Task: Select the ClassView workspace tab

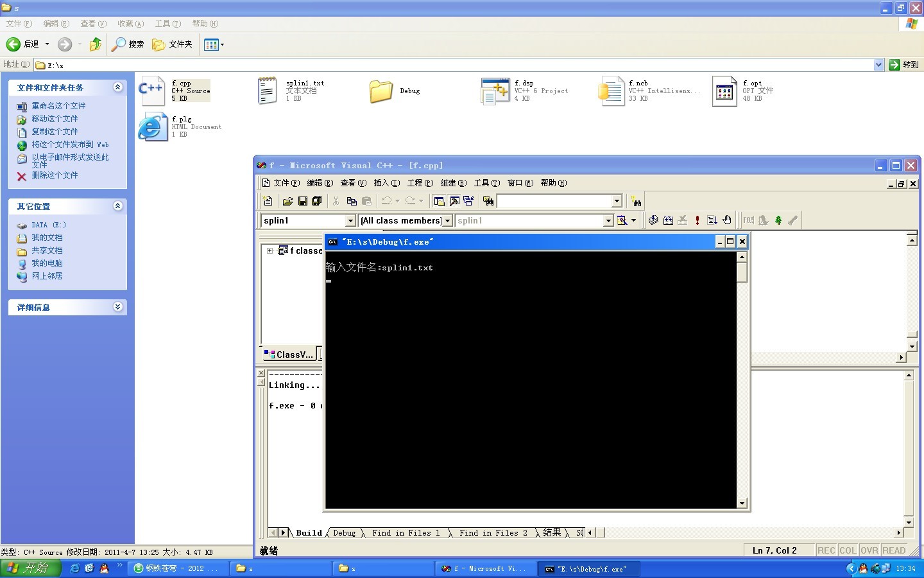Action: click(x=289, y=355)
